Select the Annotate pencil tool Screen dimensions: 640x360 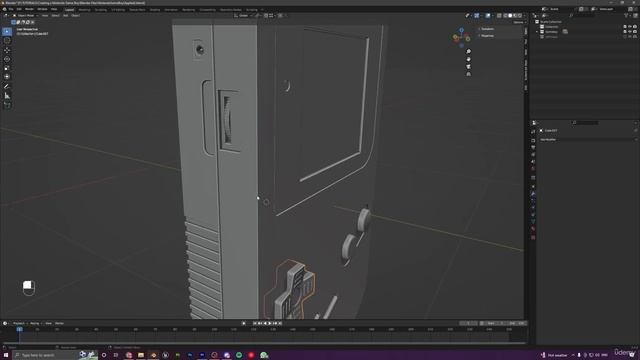coord(7,87)
